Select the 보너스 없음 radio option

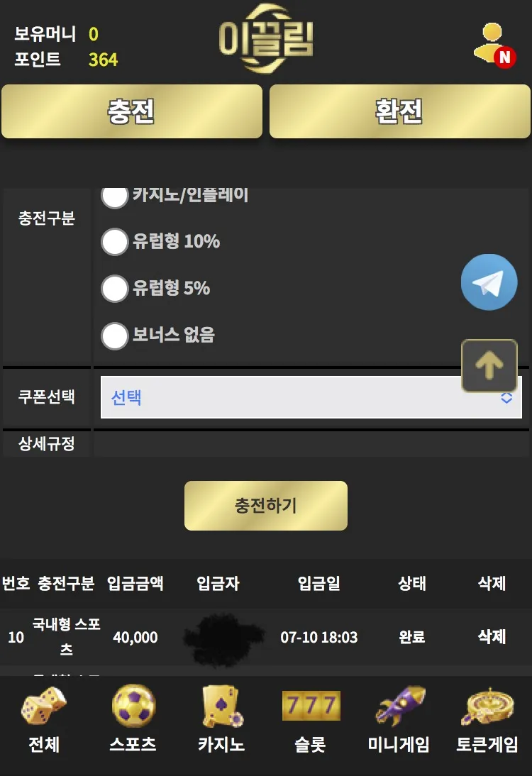[x=115, y=336]
